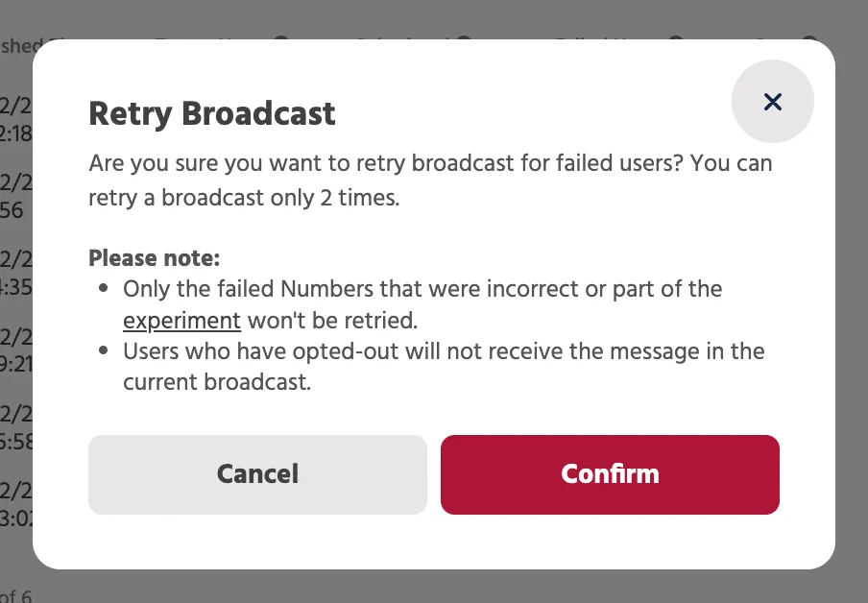Select background row ending in 2:18
Screen dimensions: 868x603
point(16,120)
